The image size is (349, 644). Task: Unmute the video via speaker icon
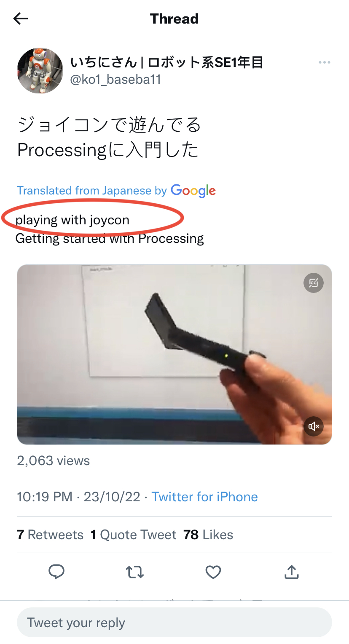[314, 426]
